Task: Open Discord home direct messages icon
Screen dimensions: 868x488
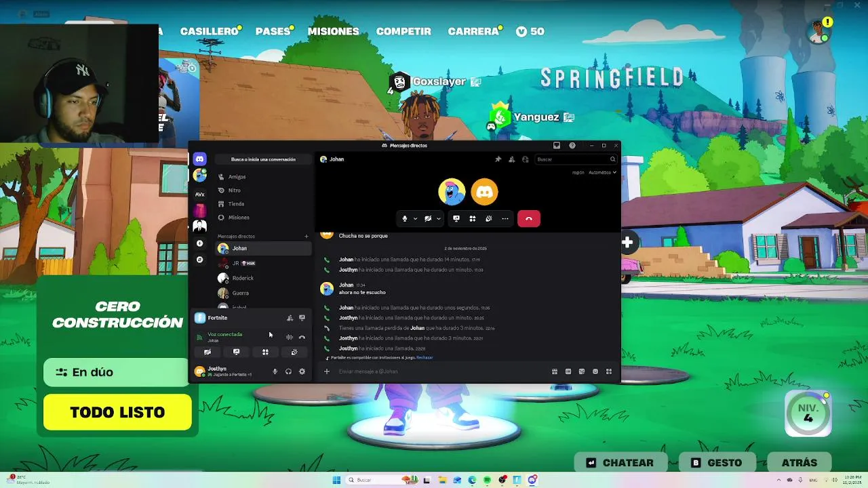Action: (199, 159)
